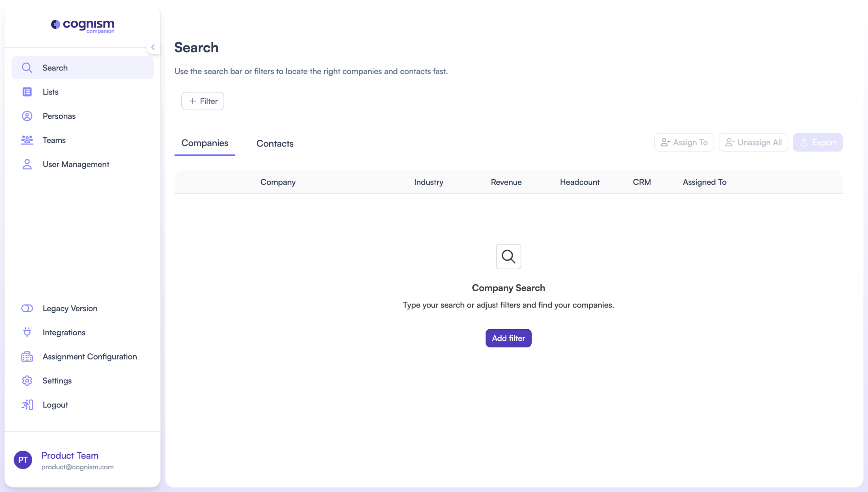
Task: Toggle the Legacy Version switch
Action: tap(27, 308)
